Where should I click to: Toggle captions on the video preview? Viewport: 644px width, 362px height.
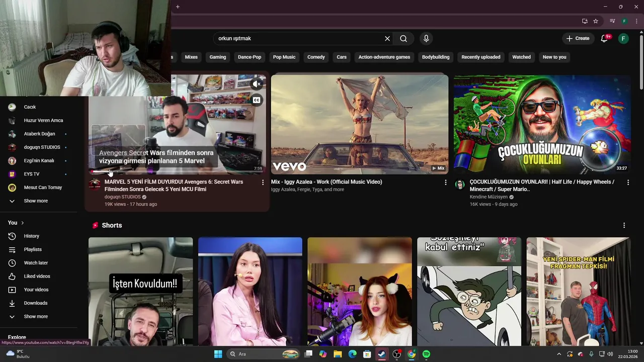257,100
